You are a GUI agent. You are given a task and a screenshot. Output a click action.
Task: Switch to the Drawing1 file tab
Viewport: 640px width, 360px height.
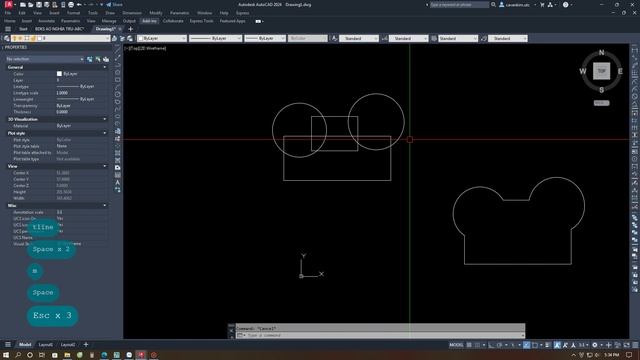click(105, 29)
